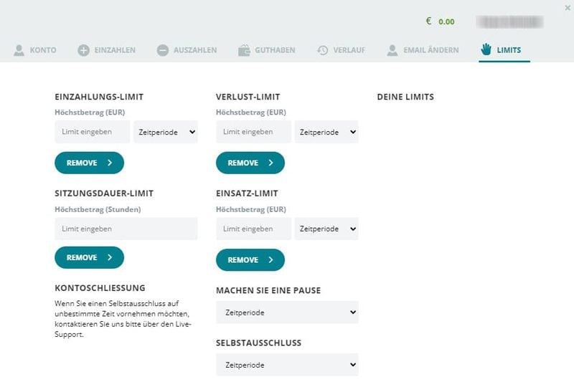This screenshot has height=392, width=574.
Task: Remove the Sitzungsdauer-Limit
Action: (x=89, y=257)
